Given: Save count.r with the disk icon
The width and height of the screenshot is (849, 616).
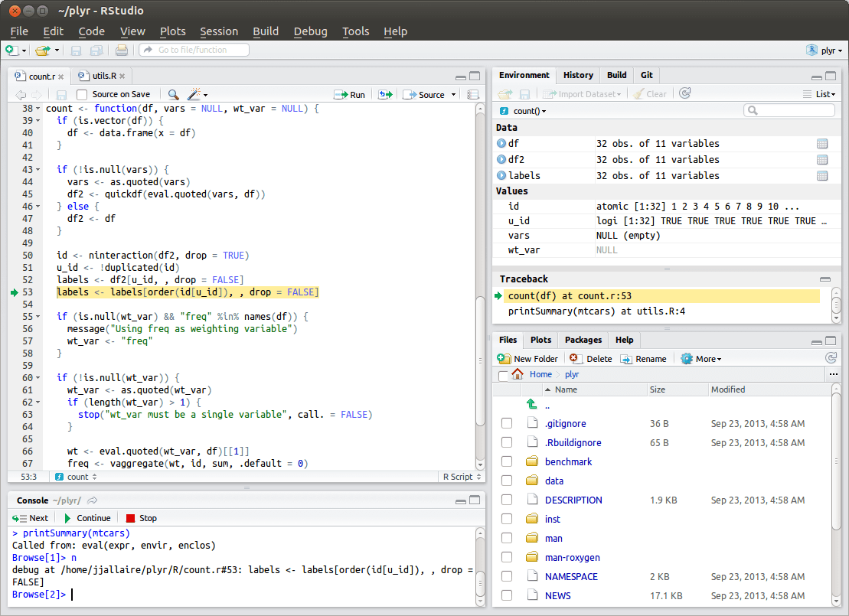Looking at the screenshot, I should coord(61,93).
